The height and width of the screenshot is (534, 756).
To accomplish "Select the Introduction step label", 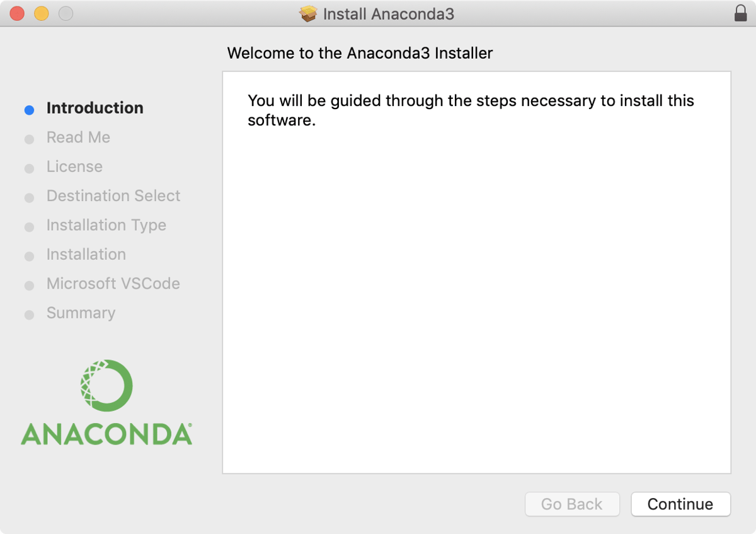I will [x=95, y=108].
